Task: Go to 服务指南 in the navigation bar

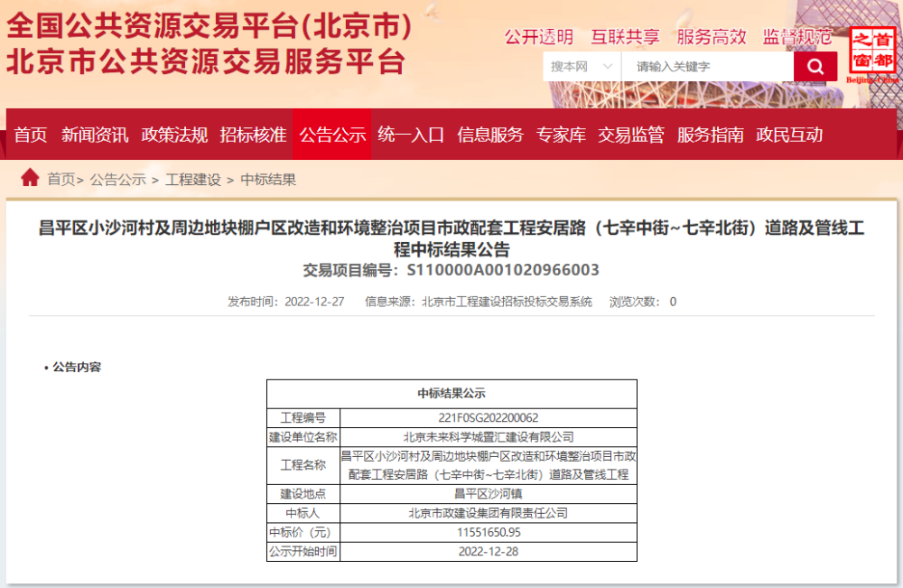Action: 710,135
